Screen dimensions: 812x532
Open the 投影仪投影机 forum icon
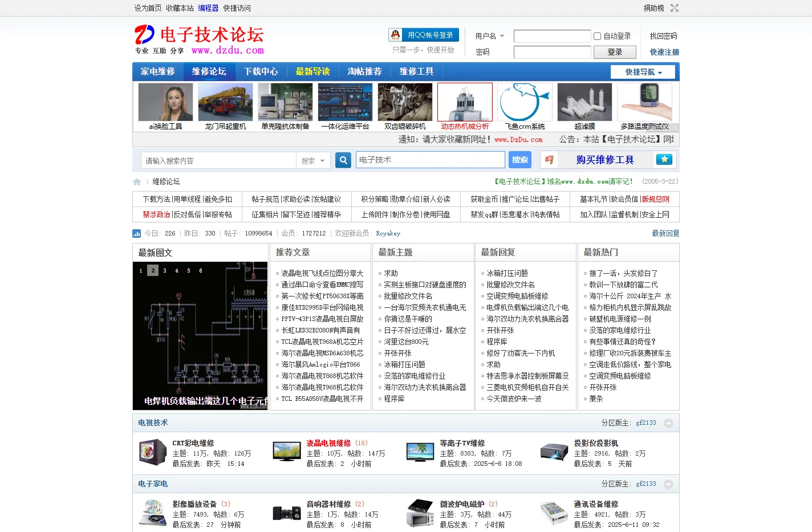[554, 452]
